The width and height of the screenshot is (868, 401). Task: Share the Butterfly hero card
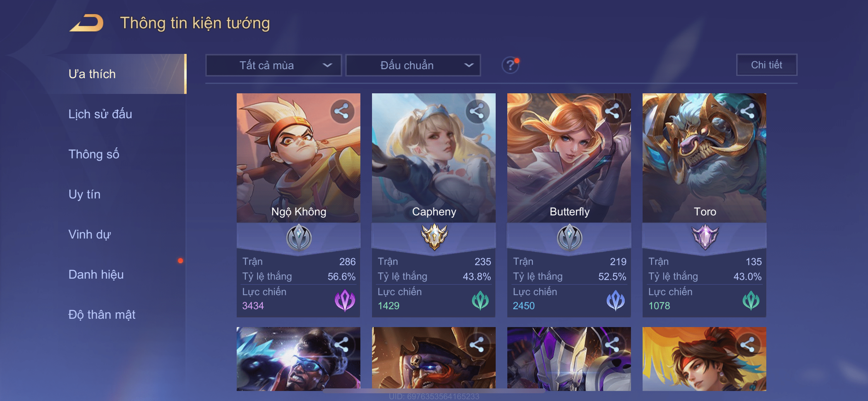click(613, 111)
